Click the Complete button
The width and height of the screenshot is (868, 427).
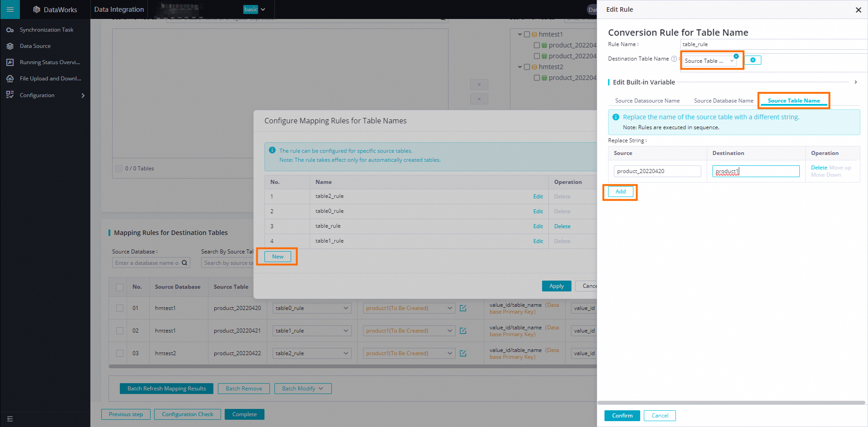[x=245, y=414]
